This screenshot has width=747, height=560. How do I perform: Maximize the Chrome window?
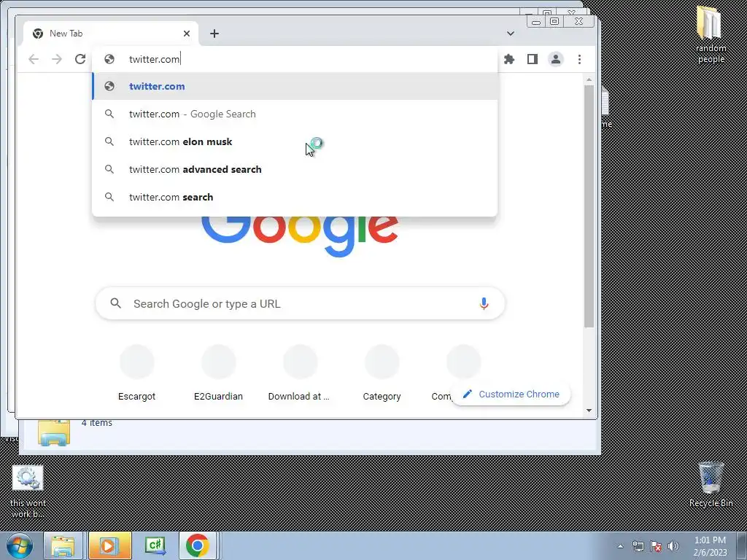tap(554, 21)
